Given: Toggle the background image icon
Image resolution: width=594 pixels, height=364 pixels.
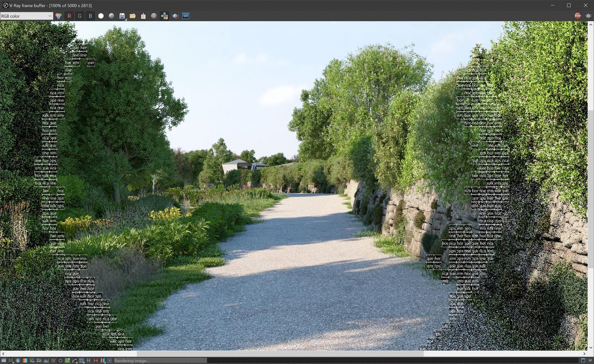Looking at the screenshot, I should 67,361.
